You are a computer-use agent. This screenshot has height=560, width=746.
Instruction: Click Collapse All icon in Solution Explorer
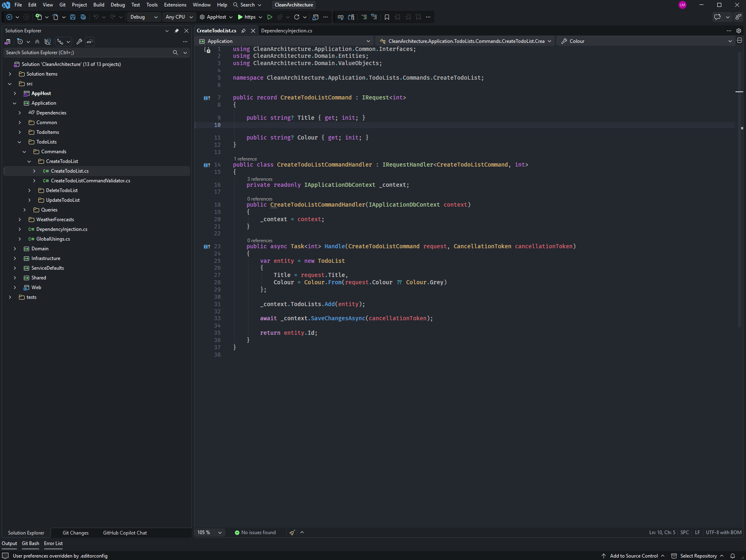(37, 42)
